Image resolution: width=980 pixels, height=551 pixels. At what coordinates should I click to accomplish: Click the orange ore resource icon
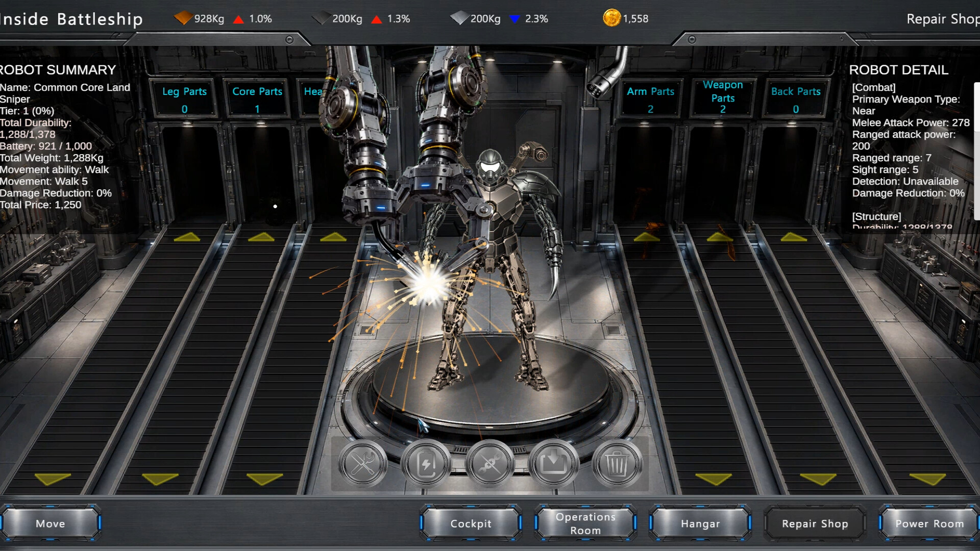coord(183,18)
